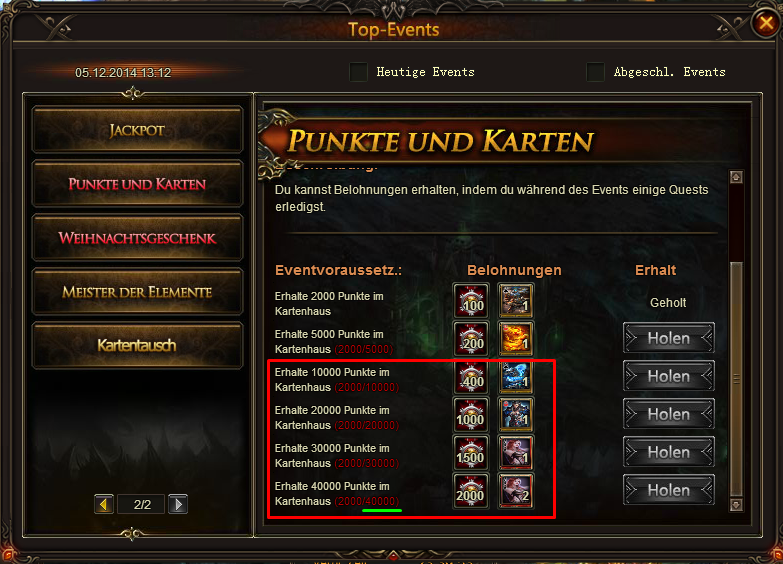This screenshot has width=783, height=564.
Task: Open the Weihnachtsgeschenk event tab
Action: click(x=137, y=238)
